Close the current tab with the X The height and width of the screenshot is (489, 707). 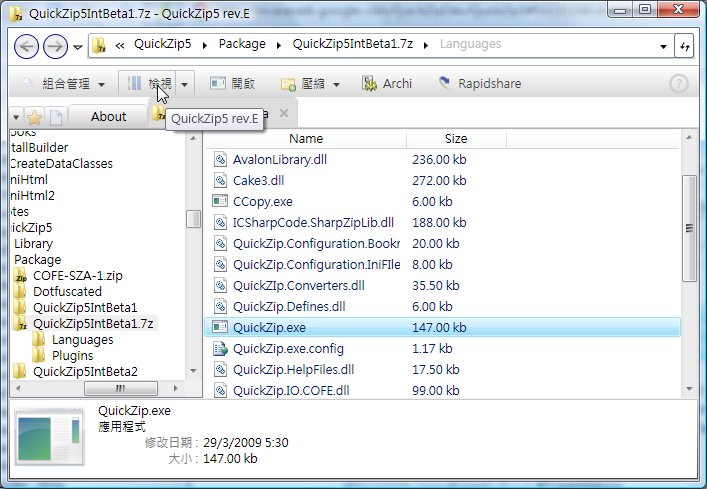(283, 113)
